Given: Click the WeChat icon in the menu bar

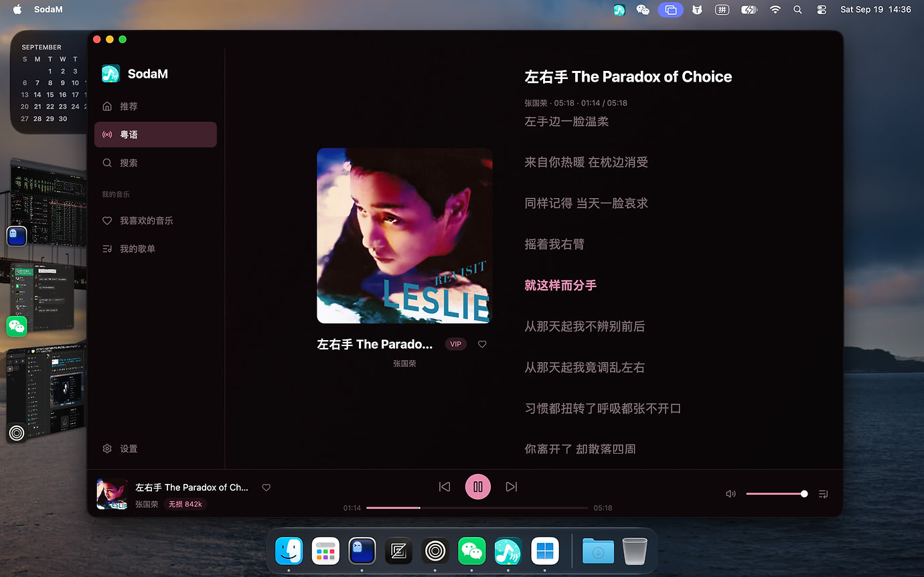Looking at the screenshot, I should pyautogui.click(x=643, y=9).
